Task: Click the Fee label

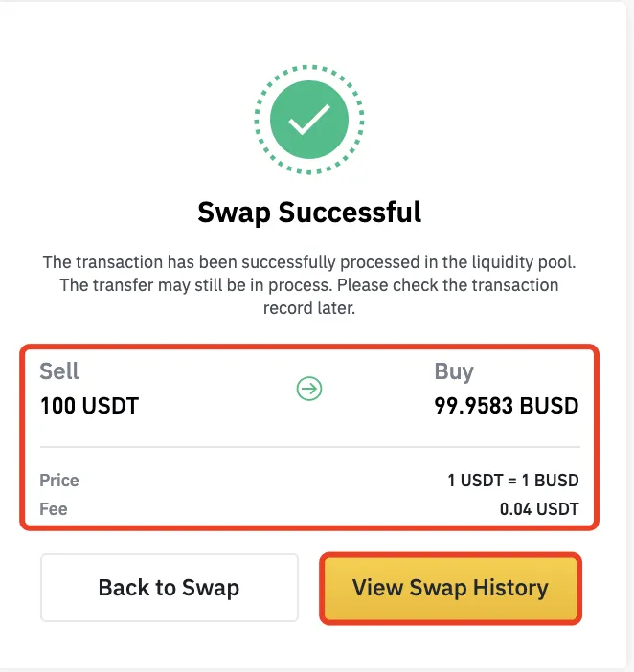Action: [54, 509]
